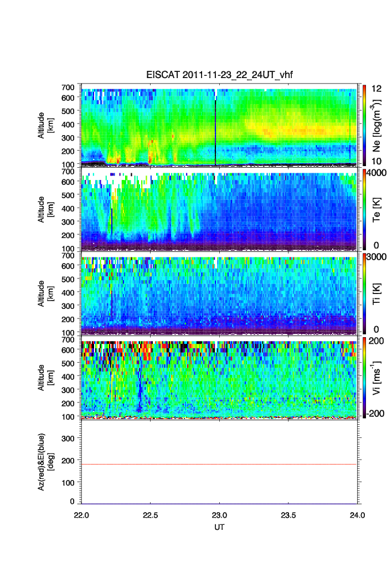The height and width of the screenshot is (588, 392).
Task: Click the Ne [log(m-3)] colorbar label
Action: (376, 125)
